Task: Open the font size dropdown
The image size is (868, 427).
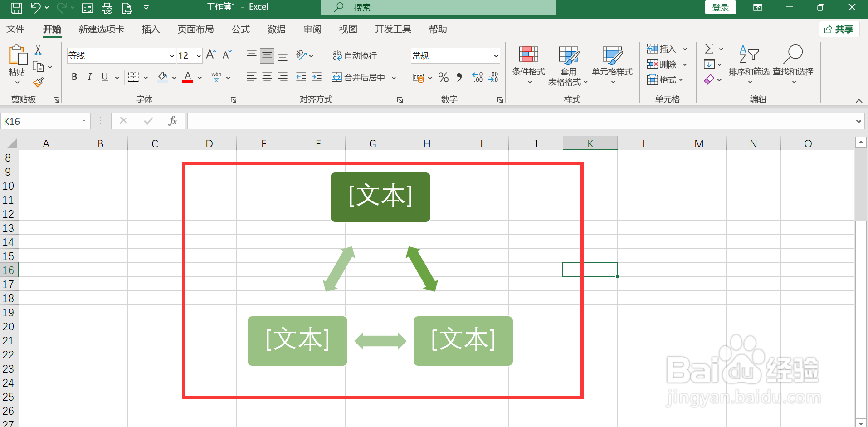Action: tap(198, 55)
